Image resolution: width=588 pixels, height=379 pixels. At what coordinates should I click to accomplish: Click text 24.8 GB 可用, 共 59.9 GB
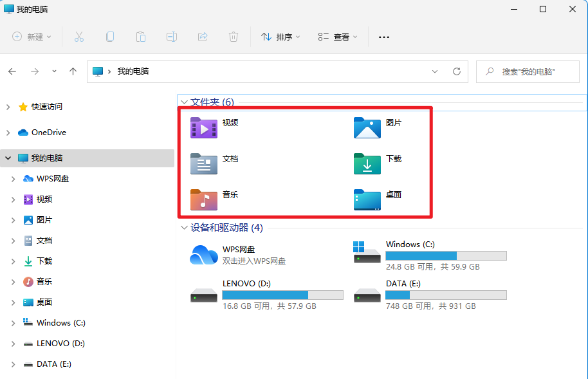[x=433, y=267]
